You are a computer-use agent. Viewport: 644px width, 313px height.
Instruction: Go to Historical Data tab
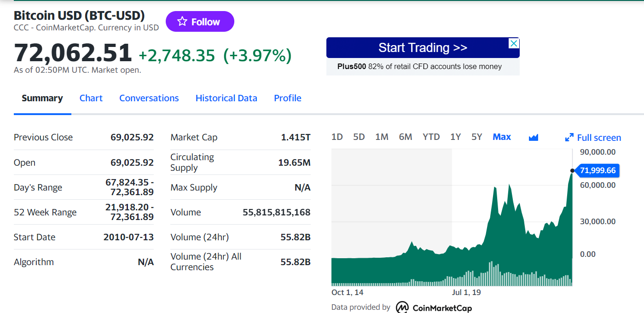click(x=226, y=98)
